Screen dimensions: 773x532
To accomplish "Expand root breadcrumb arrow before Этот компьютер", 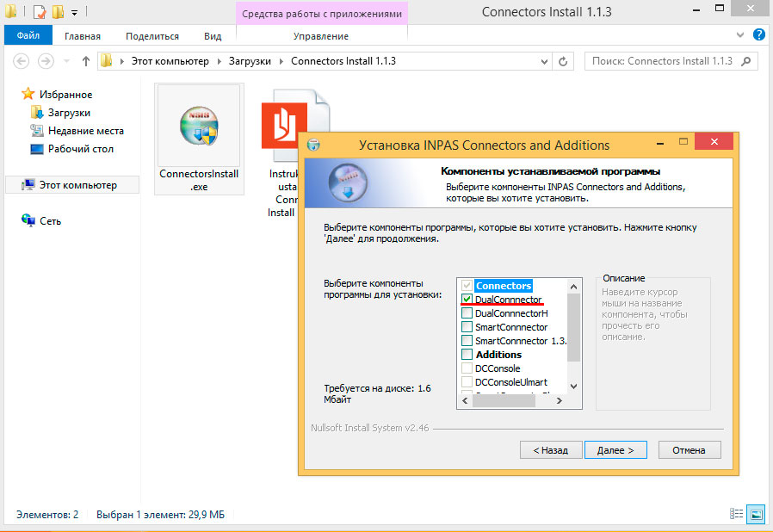I will 121,62.
